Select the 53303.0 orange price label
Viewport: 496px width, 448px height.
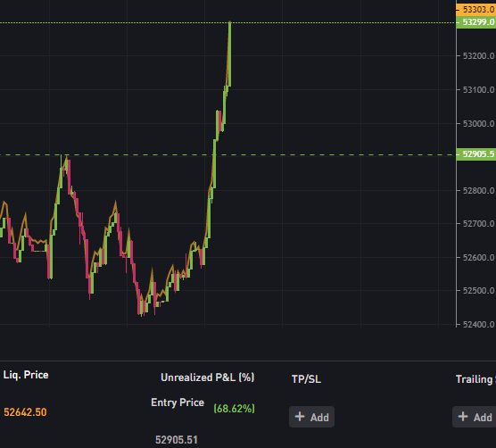point(476,10)
